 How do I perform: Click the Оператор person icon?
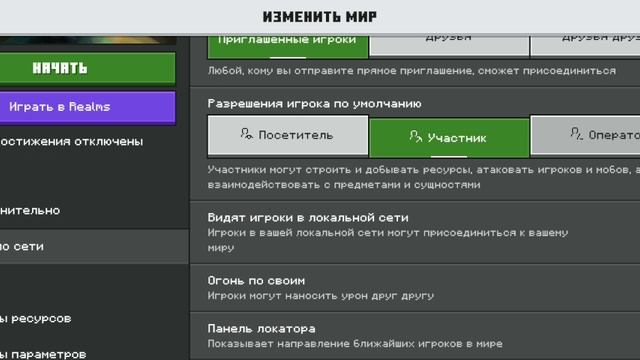click(x=576, y=134)
